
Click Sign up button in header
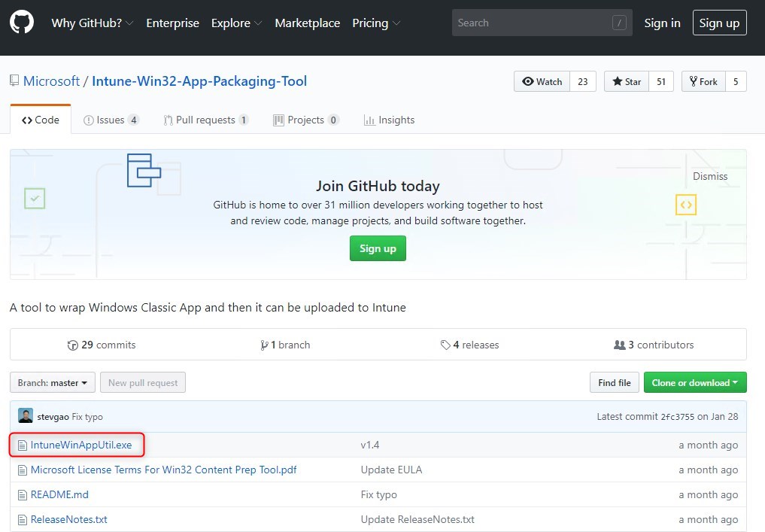coord(720,23)
